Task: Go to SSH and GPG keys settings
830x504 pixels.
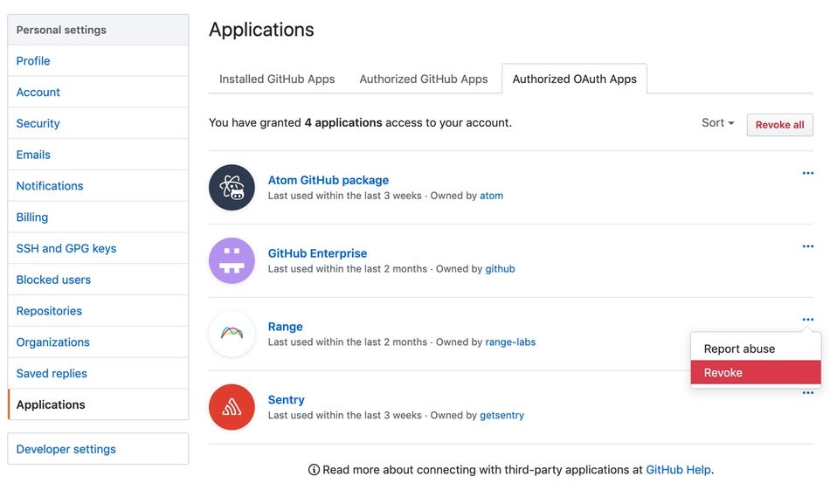Action: (x=66, y=248)
